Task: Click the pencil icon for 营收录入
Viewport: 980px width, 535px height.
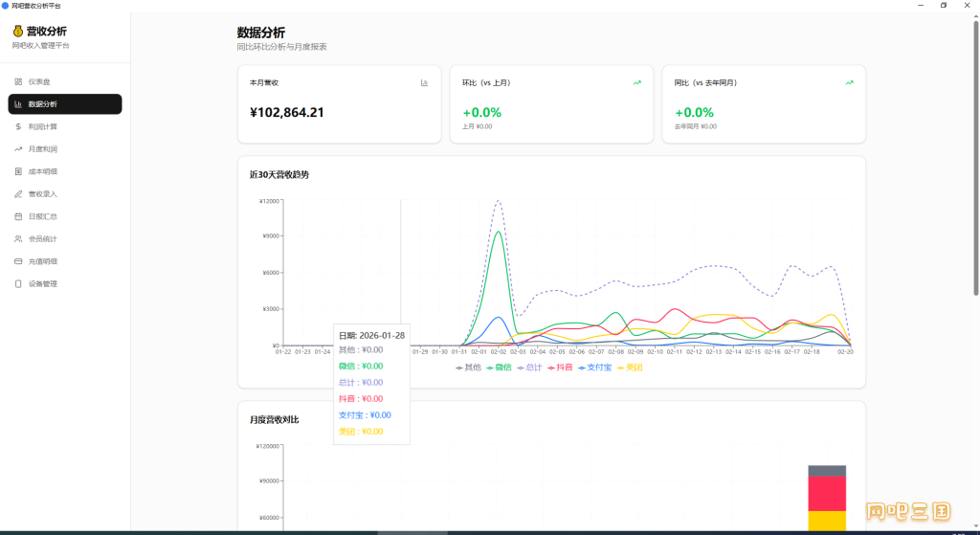Action: click(18, 194)
